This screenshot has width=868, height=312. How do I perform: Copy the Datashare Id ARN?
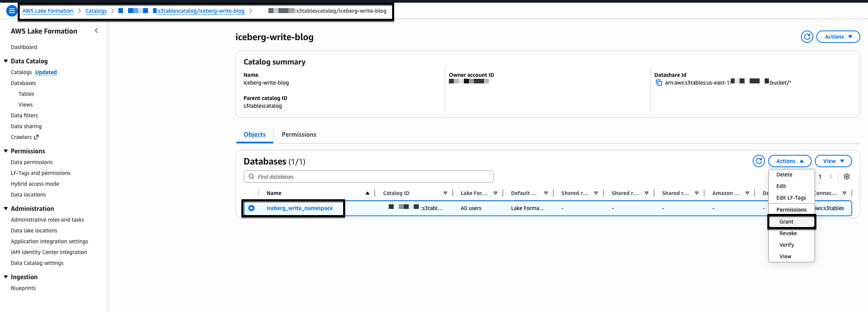[x=659, y=83]
